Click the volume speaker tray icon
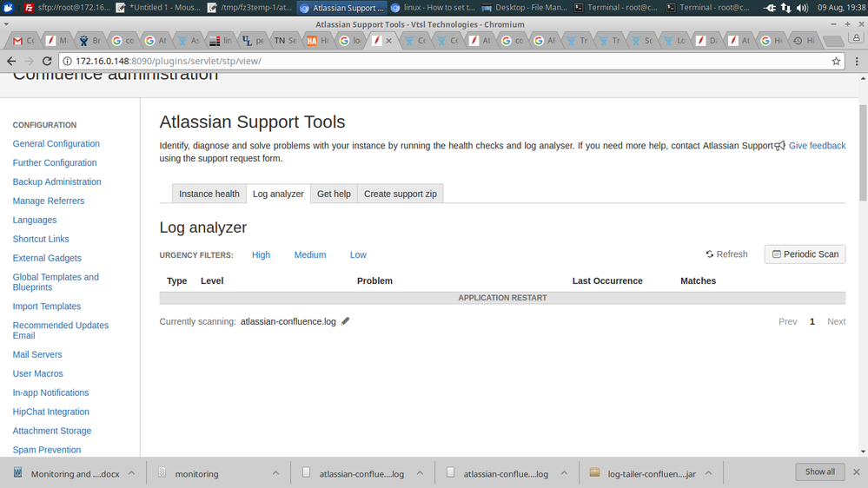Viewport: 868px width, 488px height. point(802,8)
